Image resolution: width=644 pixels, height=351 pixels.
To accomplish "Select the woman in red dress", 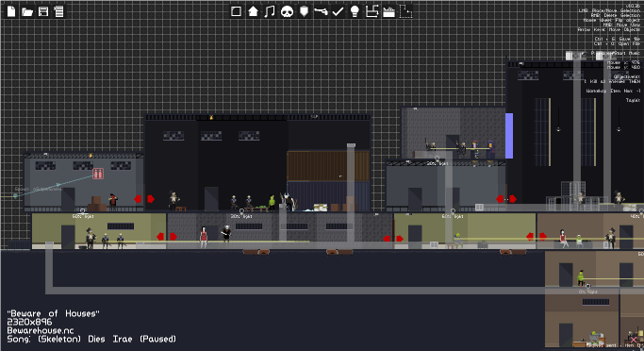I will pos(204,237).
